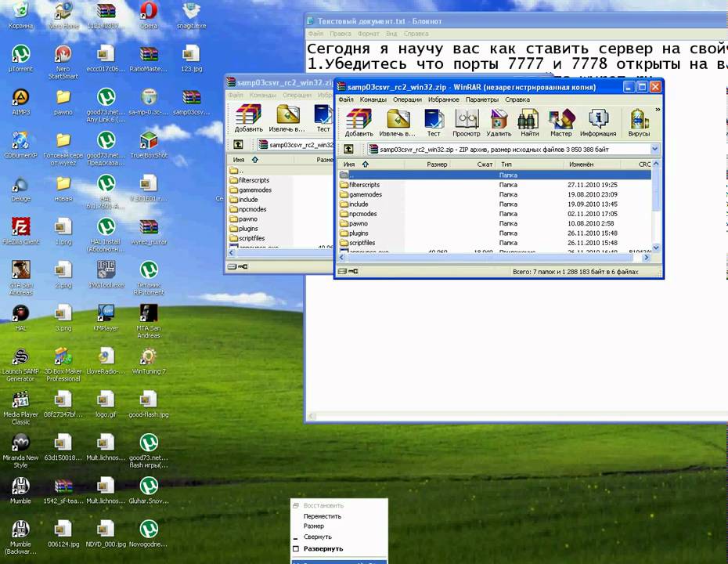Click the Удалить toolbar icon
This screenshot has height=564, width=728.
pos(499,122)
